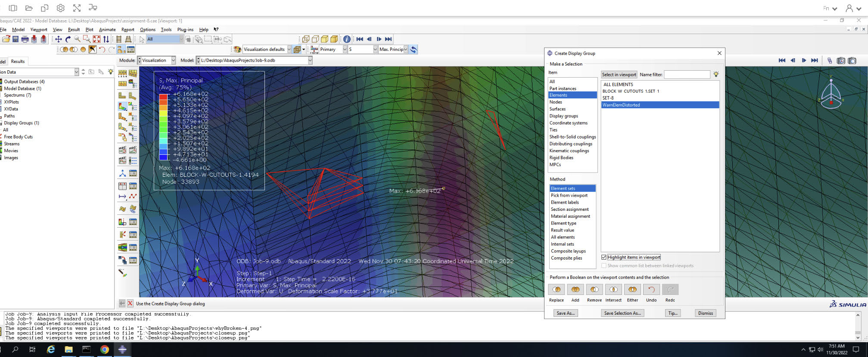Click the red X cancel procedure icon
Screen dimensions: 868x357
coord(130,304)
